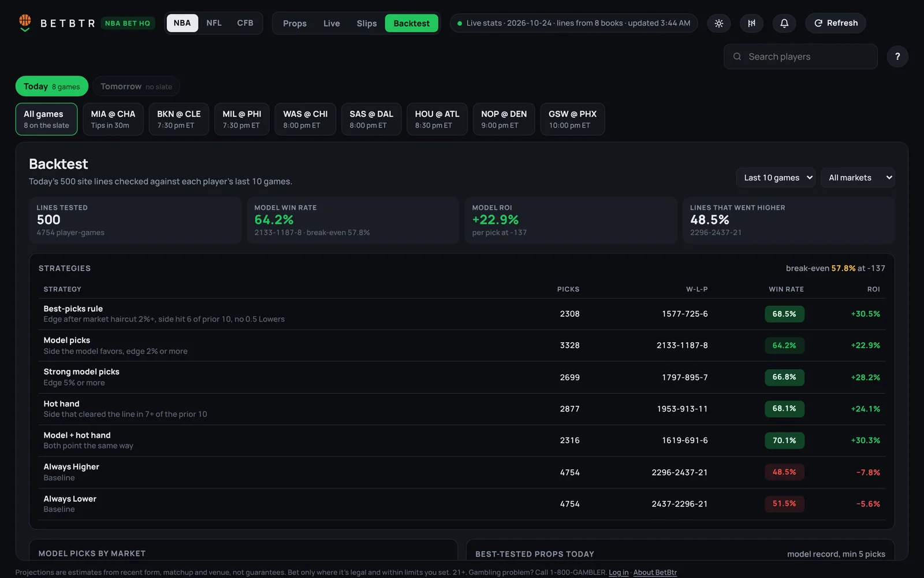
Task: Filter to WAS @ CHI game
Action: click(x=305, y=119)
